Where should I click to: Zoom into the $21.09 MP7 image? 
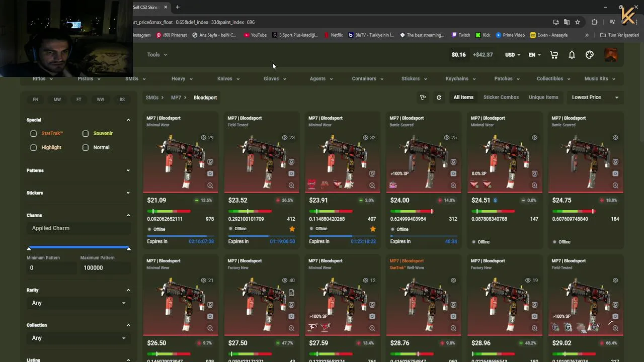pyautogui.click(x=210, y=186)
